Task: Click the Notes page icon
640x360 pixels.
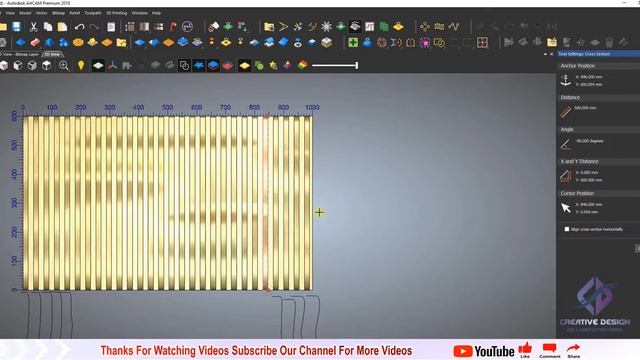Action: click(x=111, y=27)
